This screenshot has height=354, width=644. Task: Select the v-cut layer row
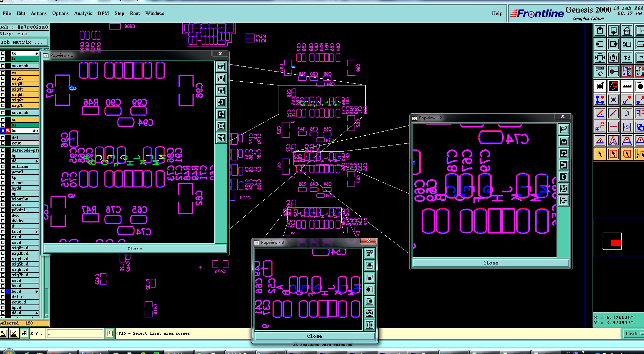coord(25,183)
